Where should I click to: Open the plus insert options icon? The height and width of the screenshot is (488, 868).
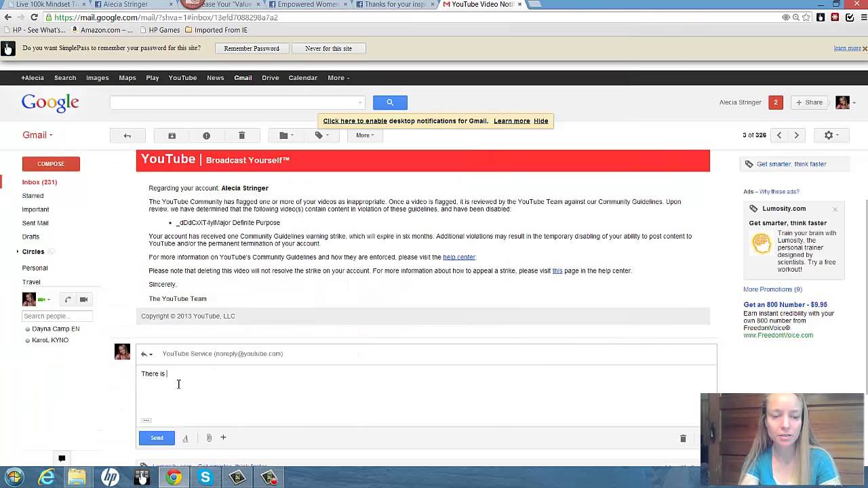pos(223,438)
